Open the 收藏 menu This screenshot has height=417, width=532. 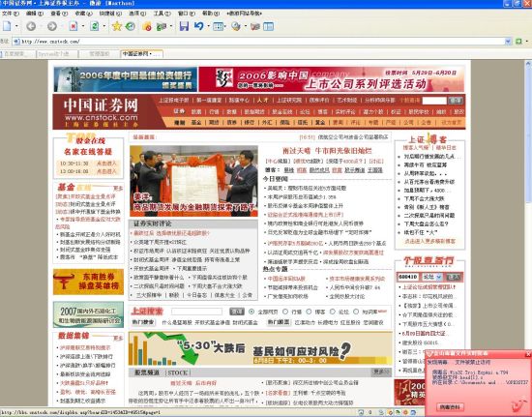pos(83,14)
